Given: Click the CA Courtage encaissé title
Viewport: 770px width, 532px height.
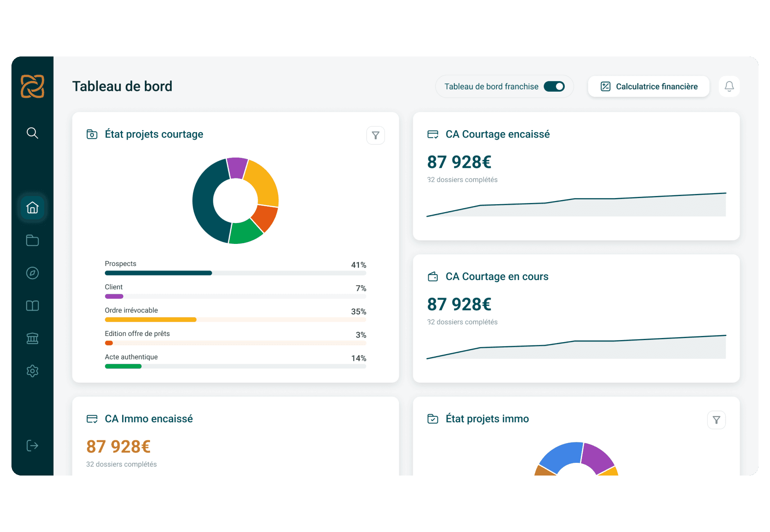Looking at the screenshot, I should point(498,134).
